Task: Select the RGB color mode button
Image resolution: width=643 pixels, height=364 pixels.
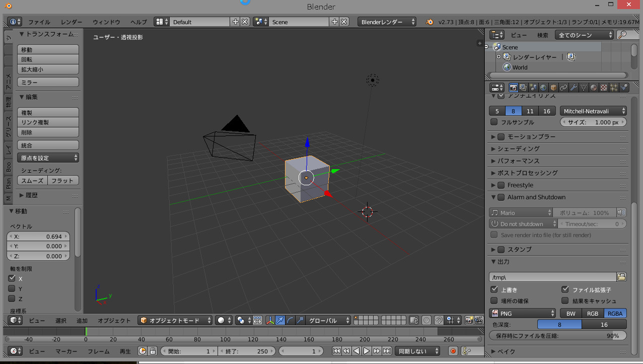Action: point(593,313)
